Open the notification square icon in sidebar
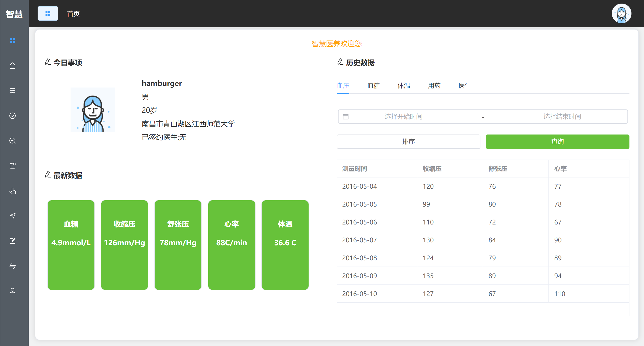The width and height of the screenshot is (644, 346). [x=13, y=166]
